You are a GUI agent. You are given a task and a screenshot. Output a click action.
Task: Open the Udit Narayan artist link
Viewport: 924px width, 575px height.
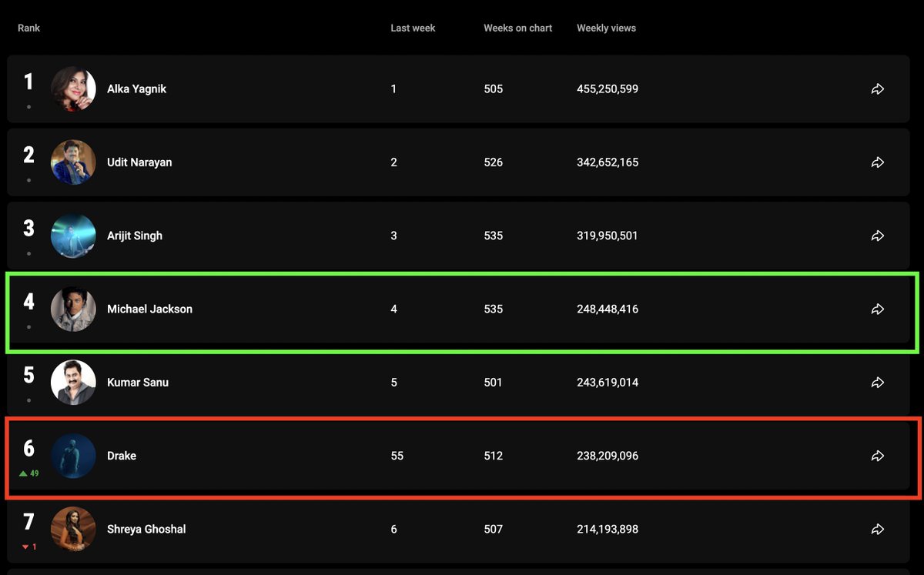[139, 162]
